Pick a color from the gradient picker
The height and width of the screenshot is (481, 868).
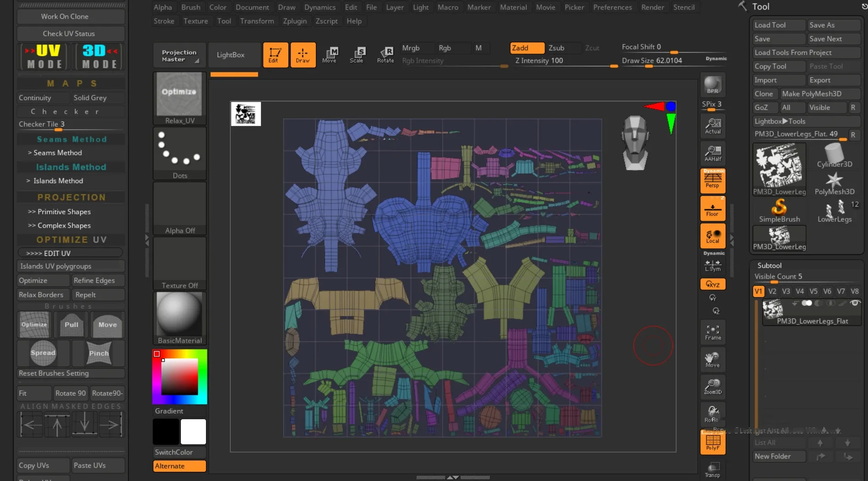[179, 377]
